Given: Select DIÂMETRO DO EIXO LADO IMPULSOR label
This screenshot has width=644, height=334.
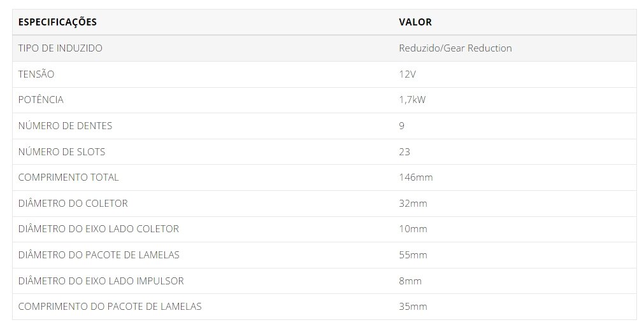Looking at the screenshot, I should click(x=101, y=281).
